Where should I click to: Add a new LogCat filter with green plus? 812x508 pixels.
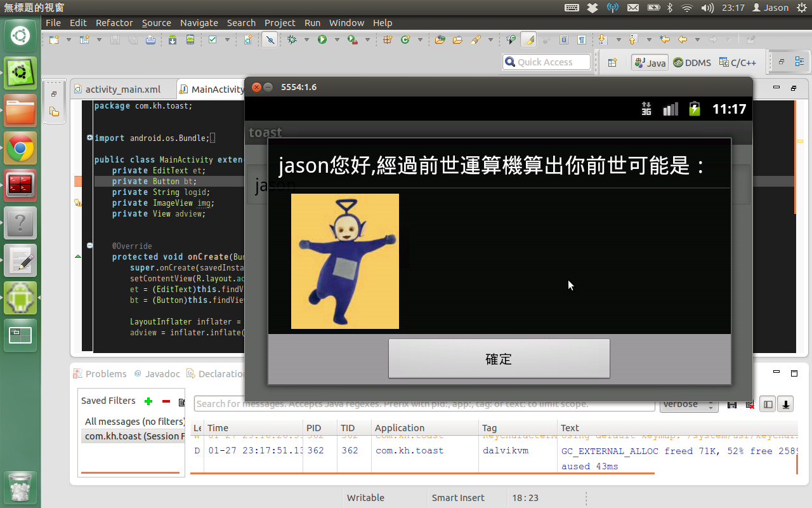tap(148, 401)
